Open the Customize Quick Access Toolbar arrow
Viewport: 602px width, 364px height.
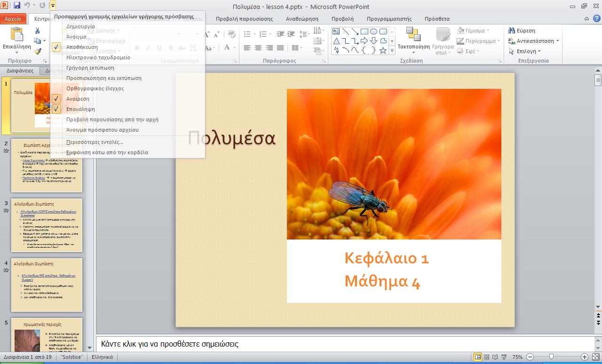53,5
